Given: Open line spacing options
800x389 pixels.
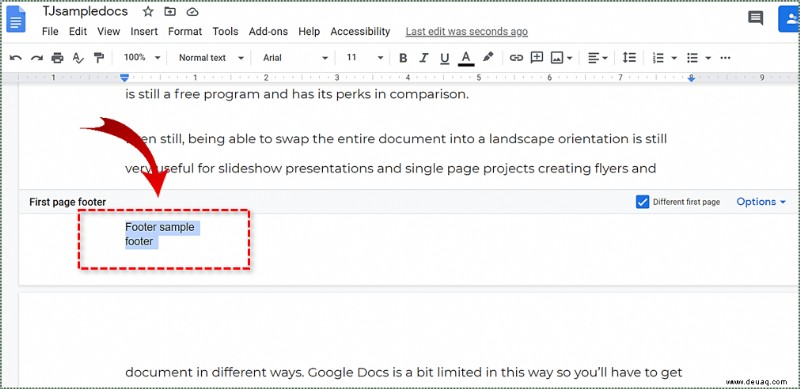Looking at the screenshot, I should 629,58.
